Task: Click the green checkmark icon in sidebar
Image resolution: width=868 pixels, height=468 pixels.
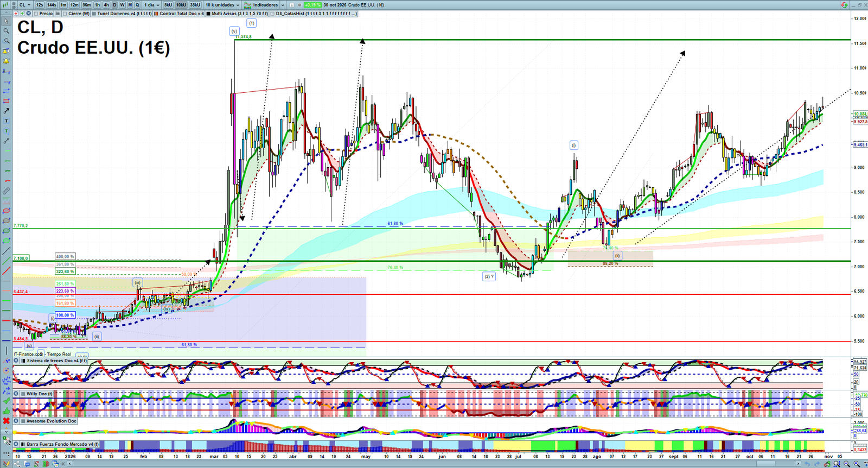Action: 6,401
